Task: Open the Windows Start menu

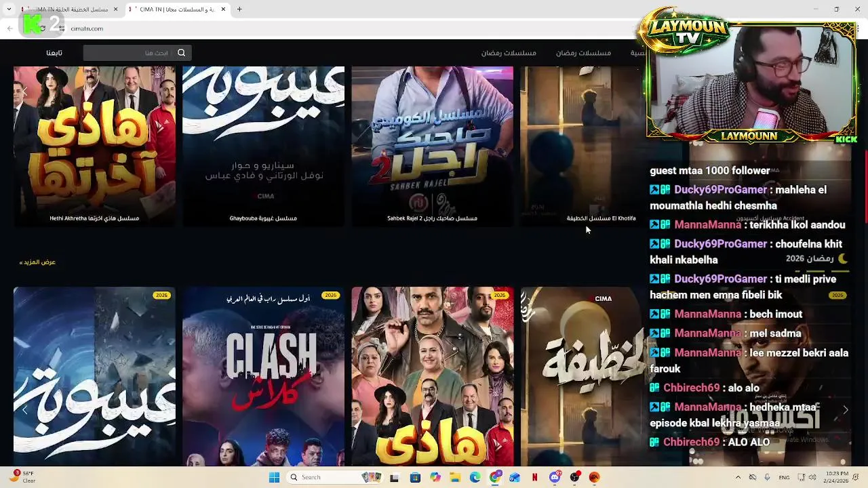Action: point(274,477)
